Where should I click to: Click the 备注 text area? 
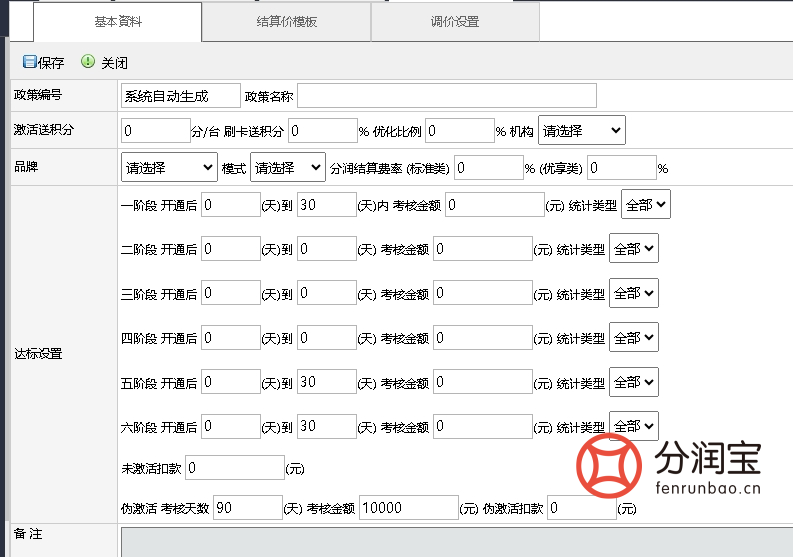(x=457, y=542)
